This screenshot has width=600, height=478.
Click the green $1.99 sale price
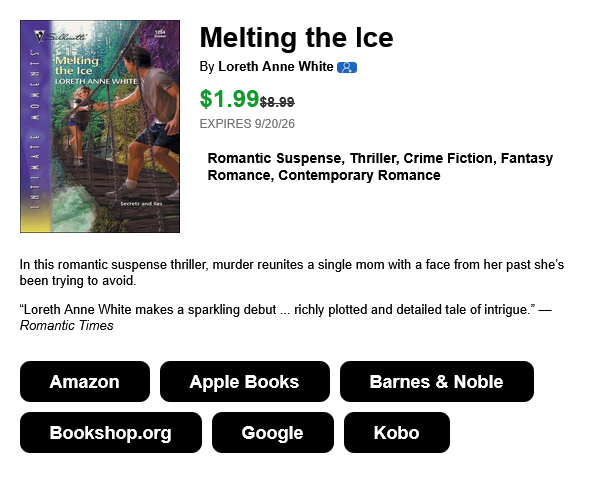tap(230, 98)
